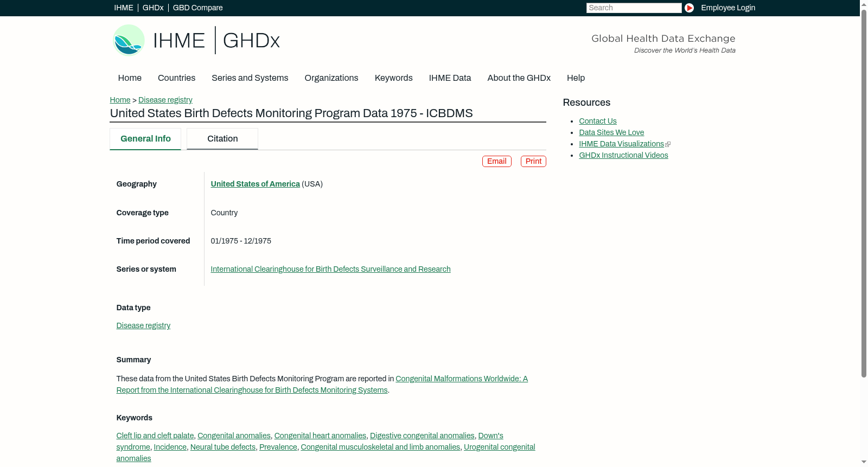Select the General Info tab
This screenshot has width=868, height=467.
coord(145,139)
